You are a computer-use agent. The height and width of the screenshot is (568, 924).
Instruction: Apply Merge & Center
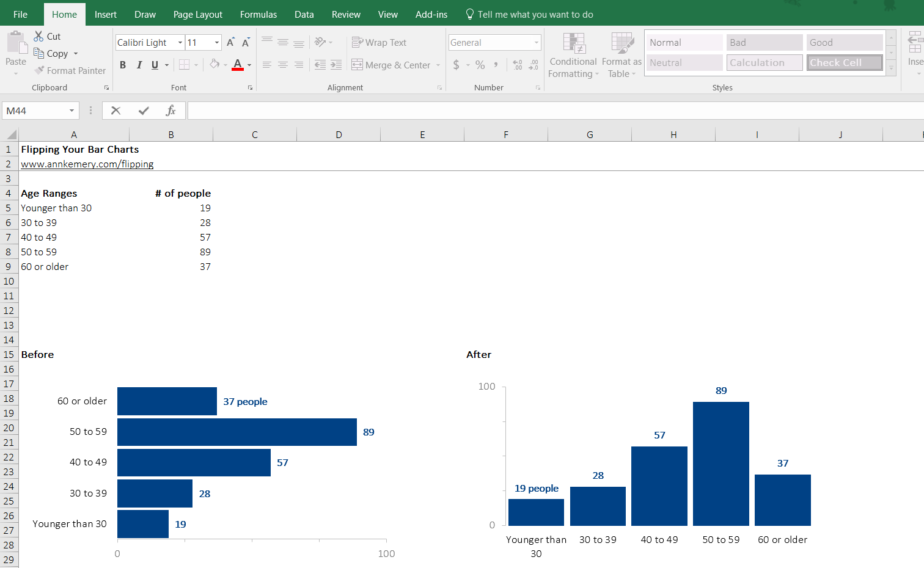tap(391, 65)
